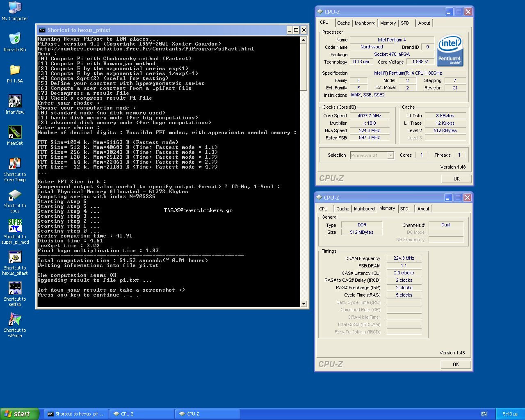Select Shortcut to cpuz icon
This screenshot has height=420, width=525.
pyautogui.click(x=15, y=201)
